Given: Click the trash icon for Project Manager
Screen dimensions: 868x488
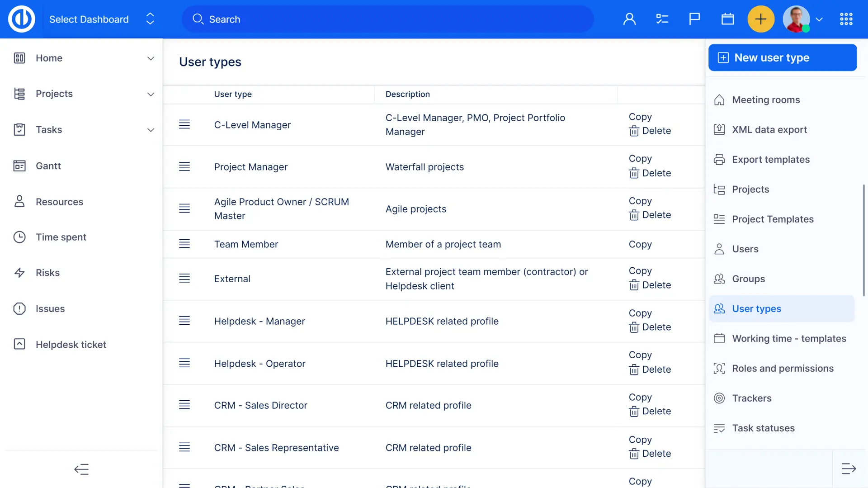Looking at the screenshot, I should (x=634, y=173).
